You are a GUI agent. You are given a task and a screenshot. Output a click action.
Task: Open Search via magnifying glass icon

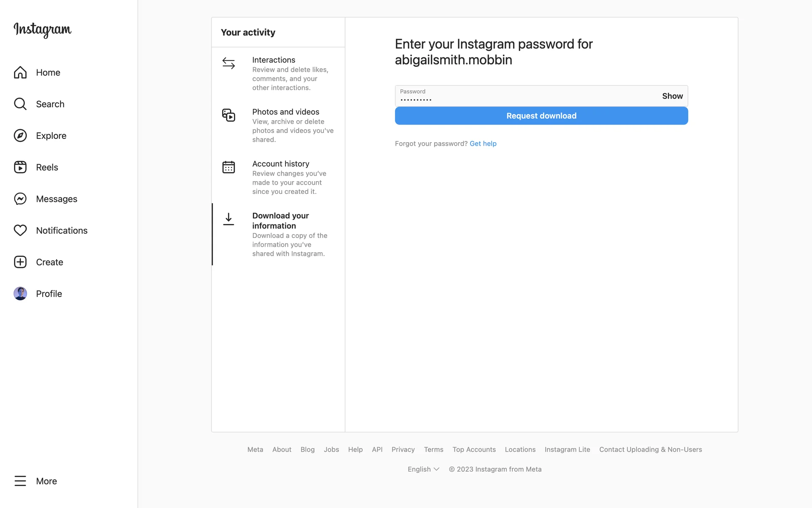point(20,104)
